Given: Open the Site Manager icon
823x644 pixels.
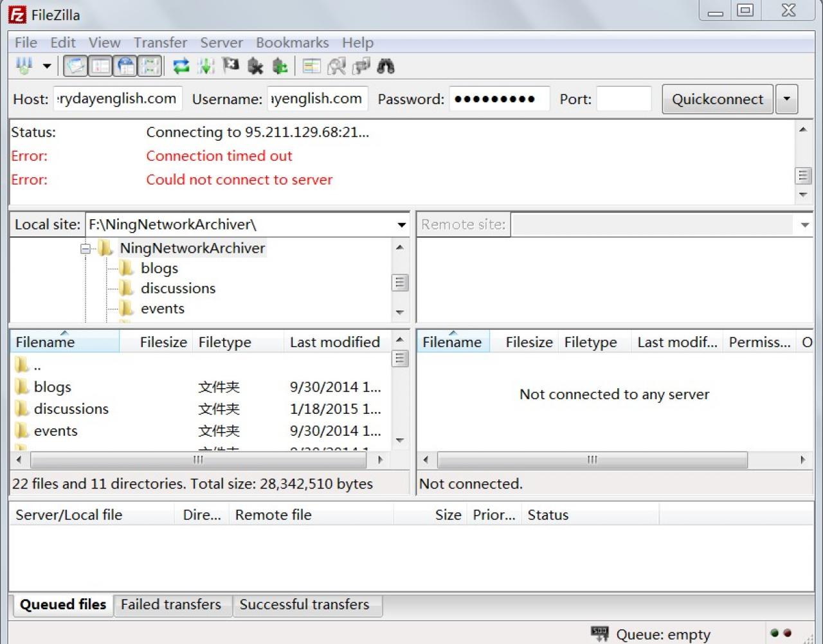Looking at the screenshot, I should [x=24, y=66].
